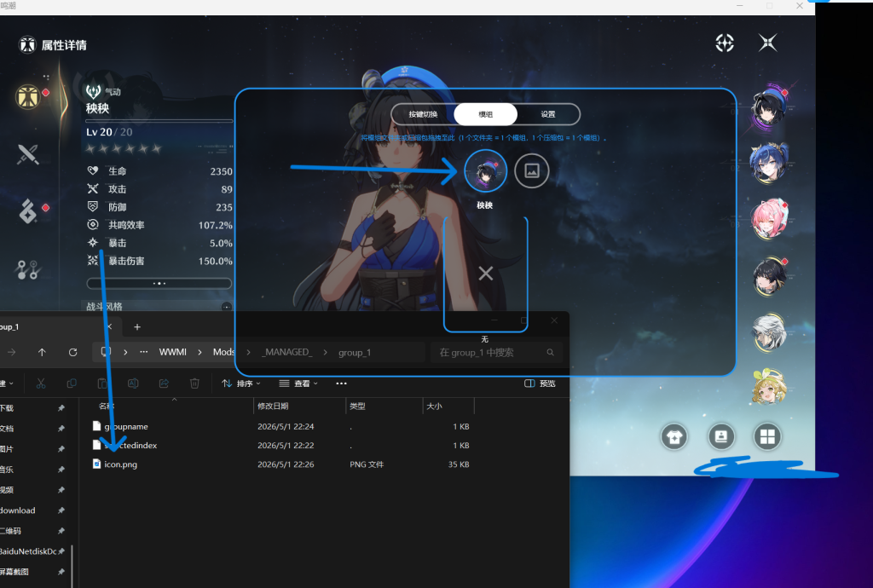Viewport: 873px width, 588px height.
Task: Select the 秧秧 character circle icon
Action: pos(485,170)
